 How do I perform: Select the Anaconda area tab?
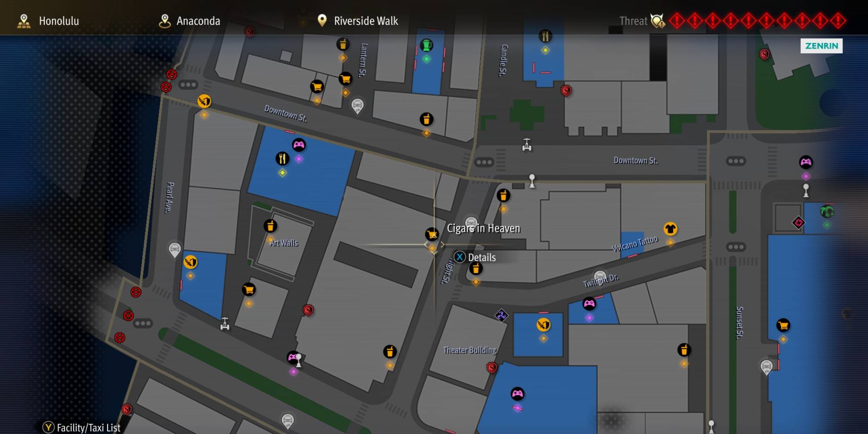point(189,21)
